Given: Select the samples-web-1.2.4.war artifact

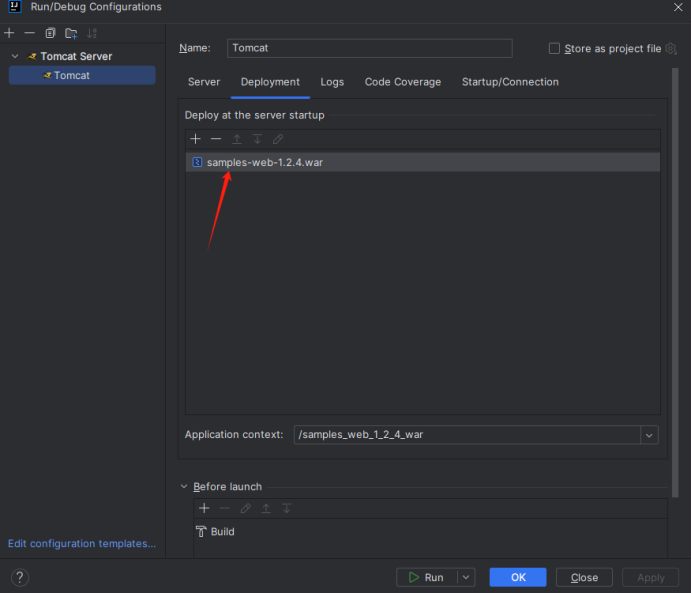Looking at the screenshot, I should [x=264, y=162].
